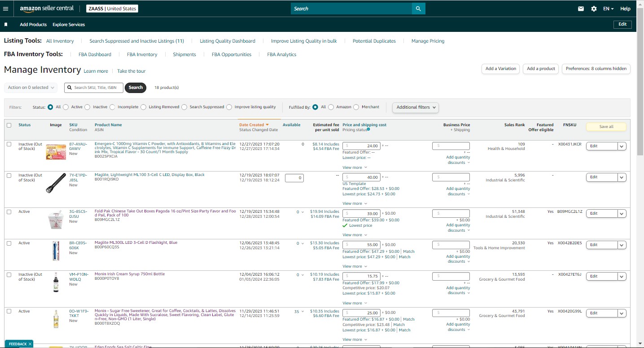Expand View more under Monin Irish Cream pricing

[355, 303]
